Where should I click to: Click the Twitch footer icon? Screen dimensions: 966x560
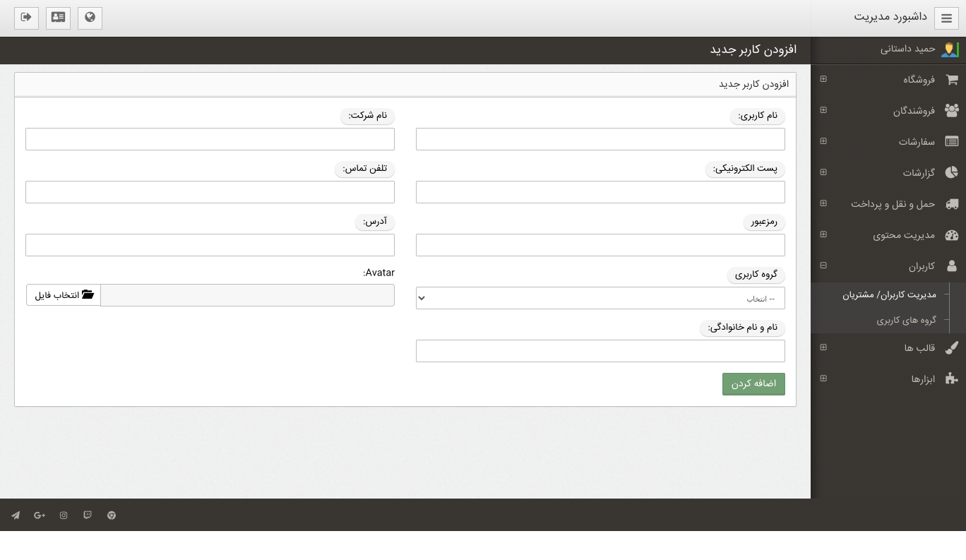(88, 516)
